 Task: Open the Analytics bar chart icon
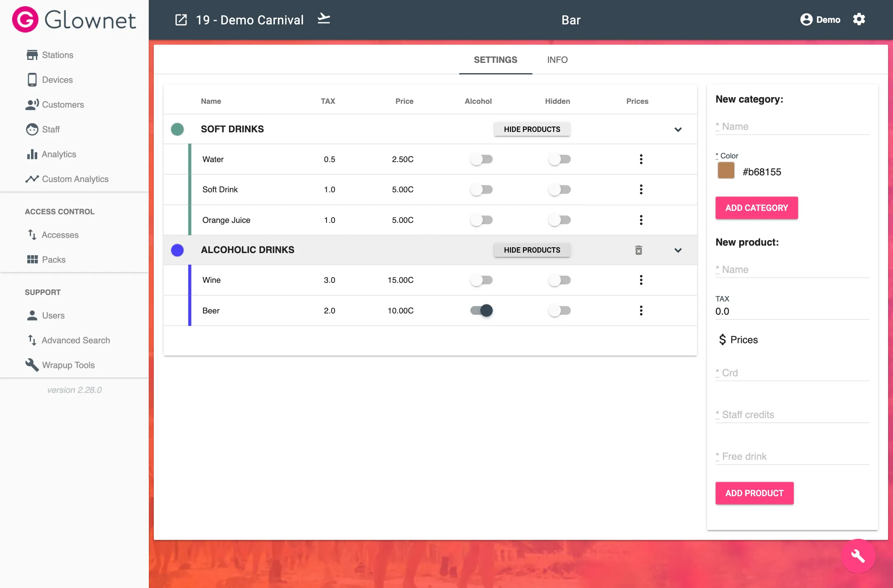32,154
